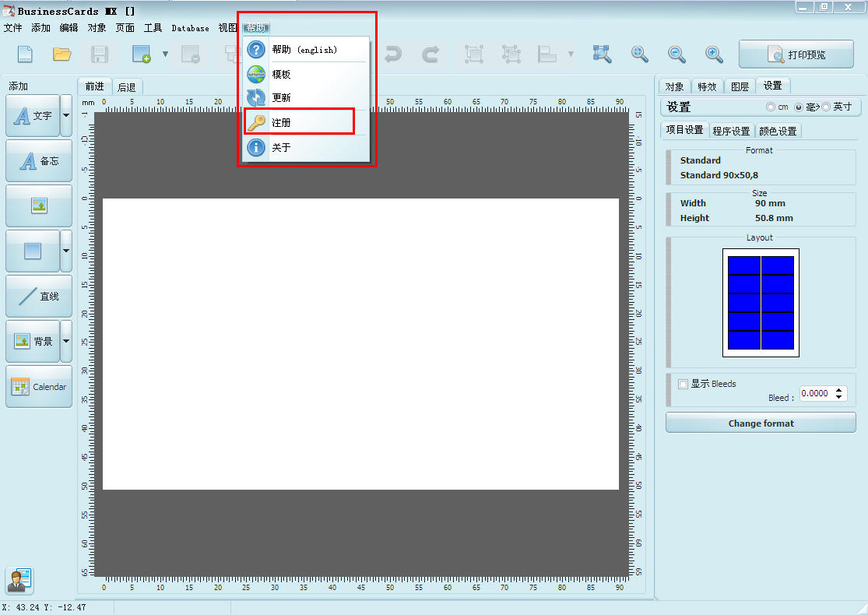Open the shape tool dropdown arrow
868x615 pixels.
tap(66, 251)
